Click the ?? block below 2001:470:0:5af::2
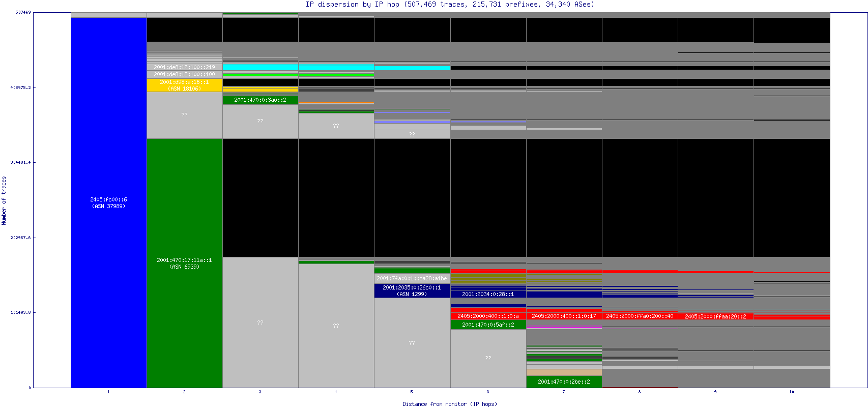 [488, 358]
